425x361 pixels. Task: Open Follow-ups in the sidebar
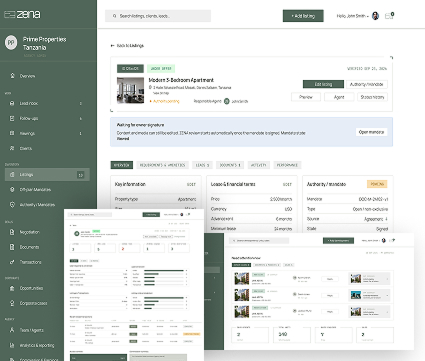[x=29, y=118]
